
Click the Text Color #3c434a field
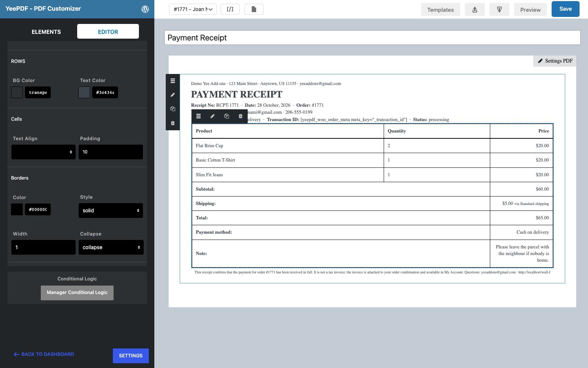click(105, 92)
